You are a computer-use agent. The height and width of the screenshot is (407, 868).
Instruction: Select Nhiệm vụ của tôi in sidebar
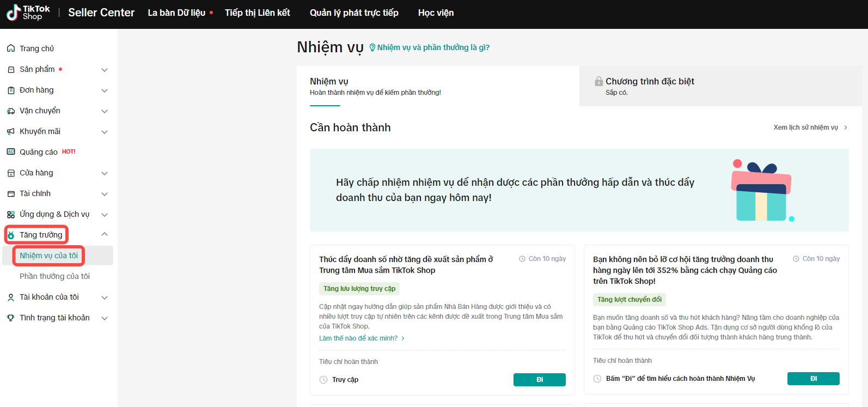(x=49, y=256)
